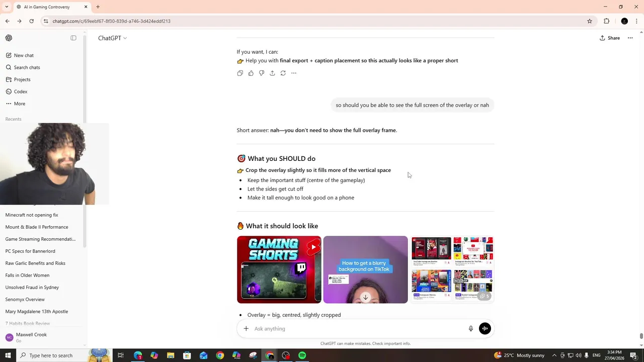Screen dimensions: 644x362
Task: Open the Gaming Shorts image thumbnail
Action: [279, 269]
